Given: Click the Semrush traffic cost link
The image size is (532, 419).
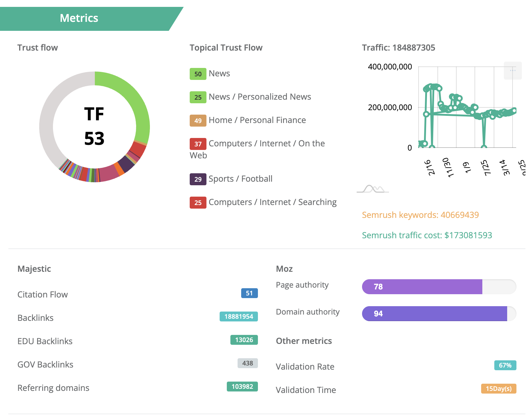Looking at the screenshot, I should (x=427, y=235).
